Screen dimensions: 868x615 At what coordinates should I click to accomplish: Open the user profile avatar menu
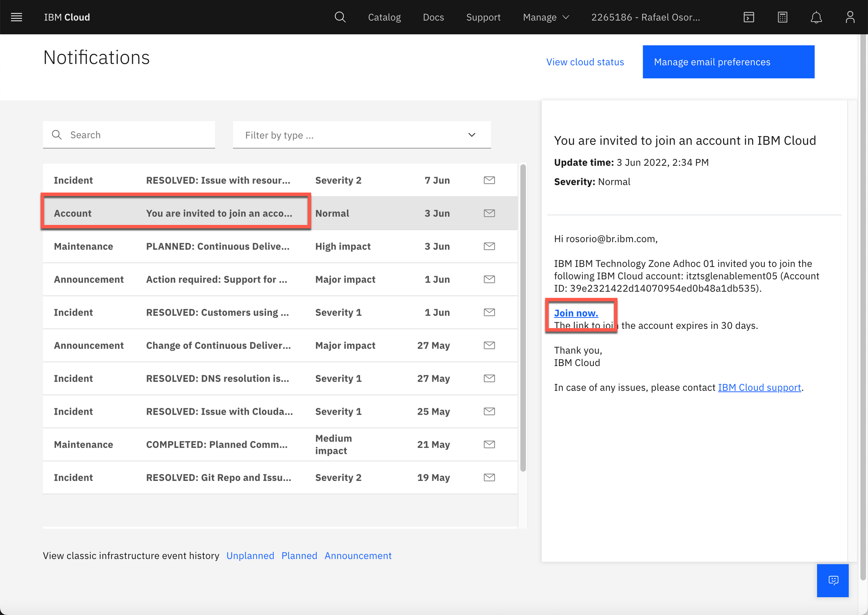(850, 17)
